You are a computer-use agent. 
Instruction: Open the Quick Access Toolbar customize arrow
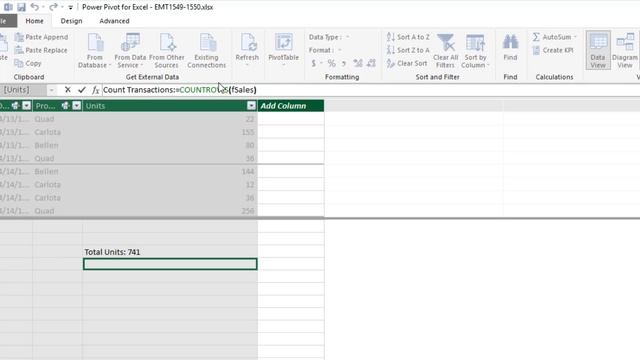(71, 7)
